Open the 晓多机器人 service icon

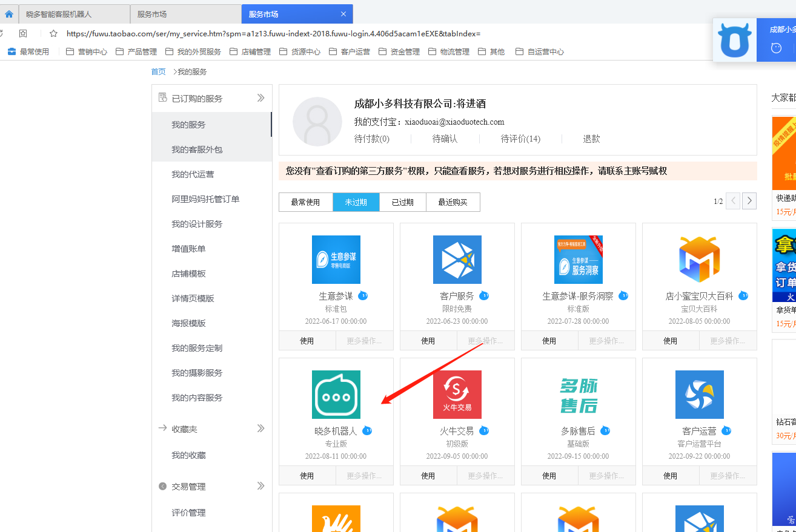336,395
